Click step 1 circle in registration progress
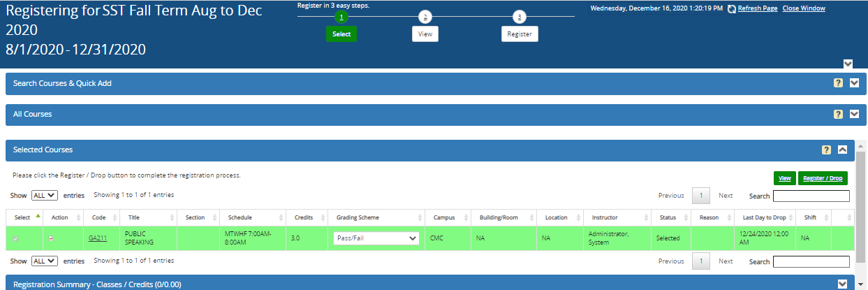 coord(341,17)
